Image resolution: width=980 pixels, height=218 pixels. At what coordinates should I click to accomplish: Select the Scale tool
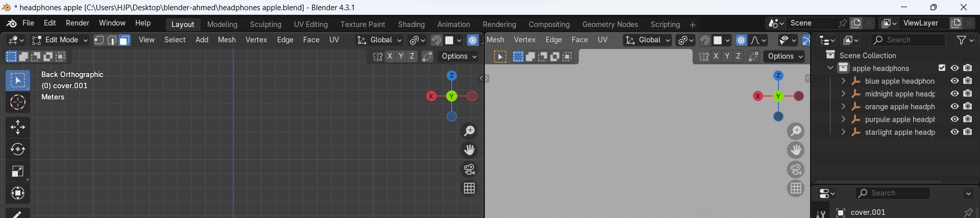(18, 172)
